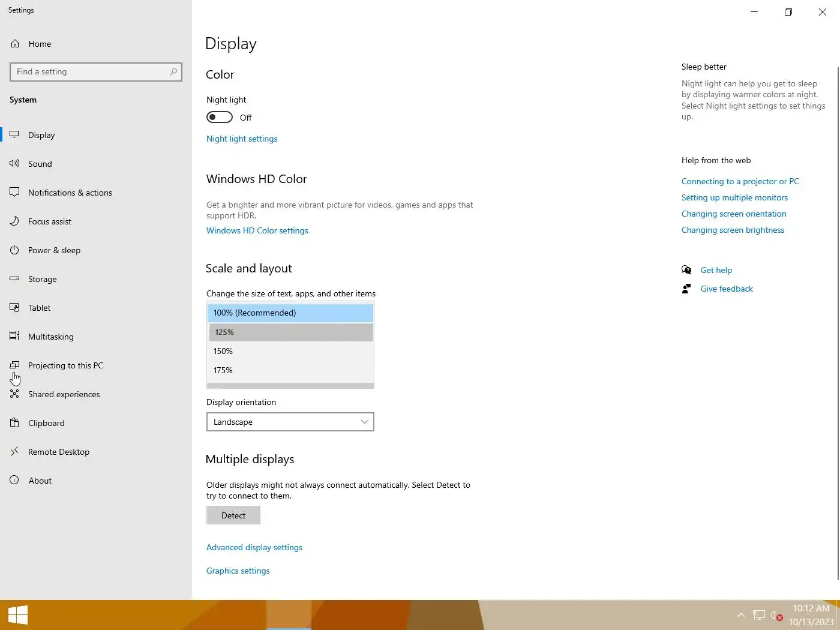Click the Storage drive icon
This screenshot has height=630, width=840.
(x=14, y=278)
